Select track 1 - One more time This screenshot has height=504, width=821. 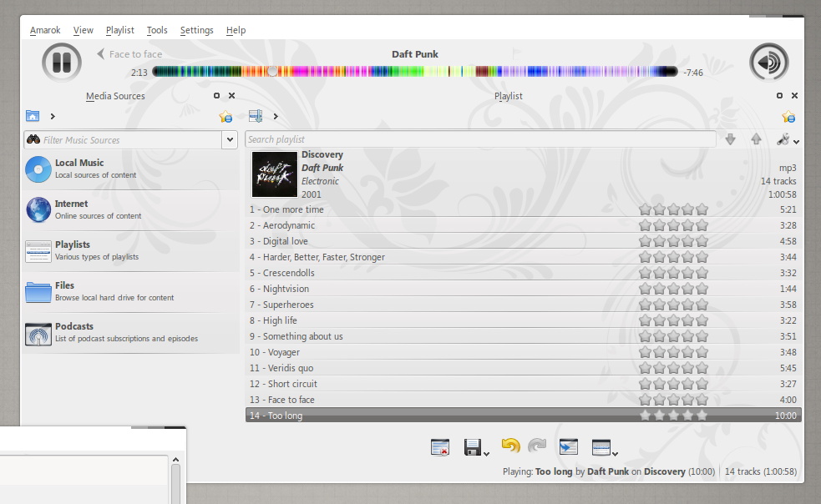(x=523, y=209)
